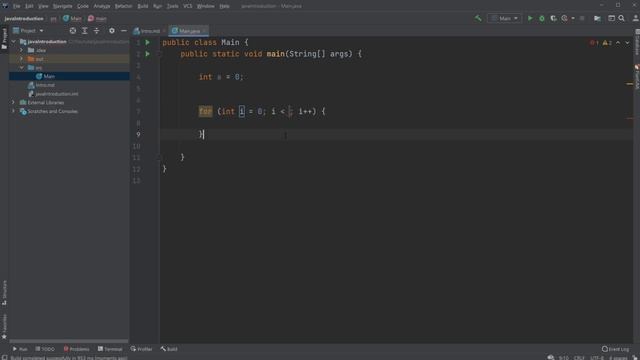Go to next highlighted error arrow
The height and width of the screenshot is (360, 640).
pos(627,42)
